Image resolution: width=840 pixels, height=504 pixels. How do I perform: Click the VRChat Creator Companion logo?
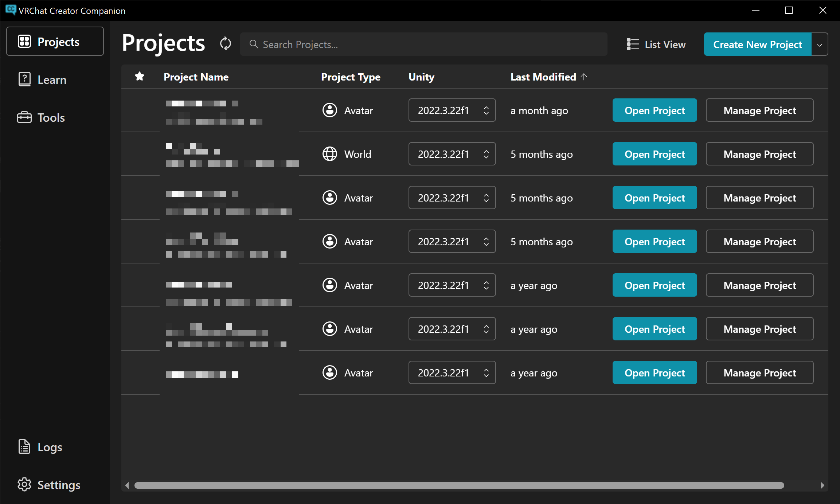click(11, 10)
